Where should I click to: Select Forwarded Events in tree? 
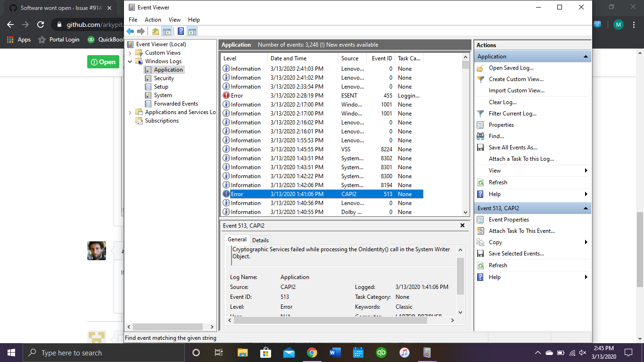pos(176,104)
